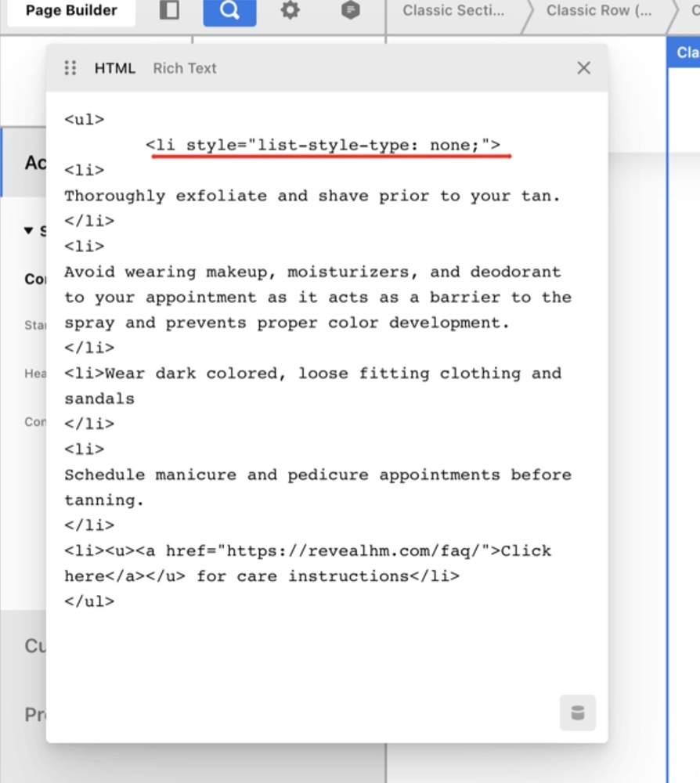The image size is (700, 783).
Task: Collapse the section with the black triangle arrow
Action: click(x=29, y=230)
